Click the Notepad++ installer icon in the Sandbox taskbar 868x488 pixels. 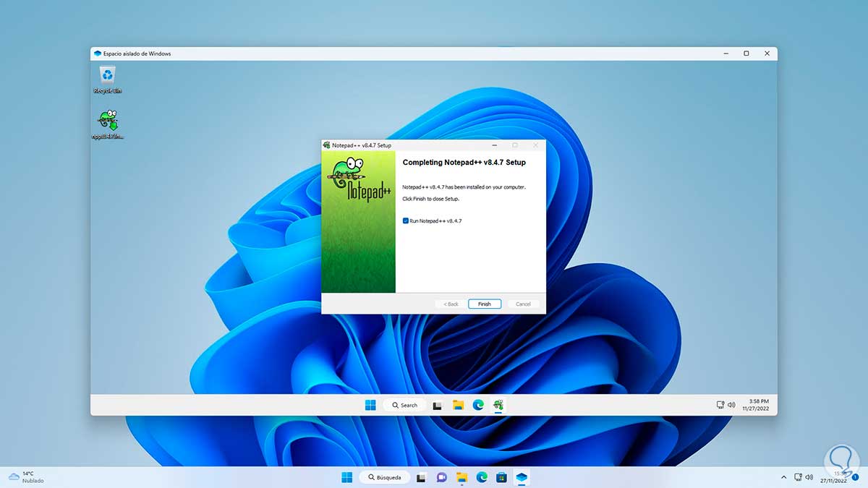[x=498, y=405]
